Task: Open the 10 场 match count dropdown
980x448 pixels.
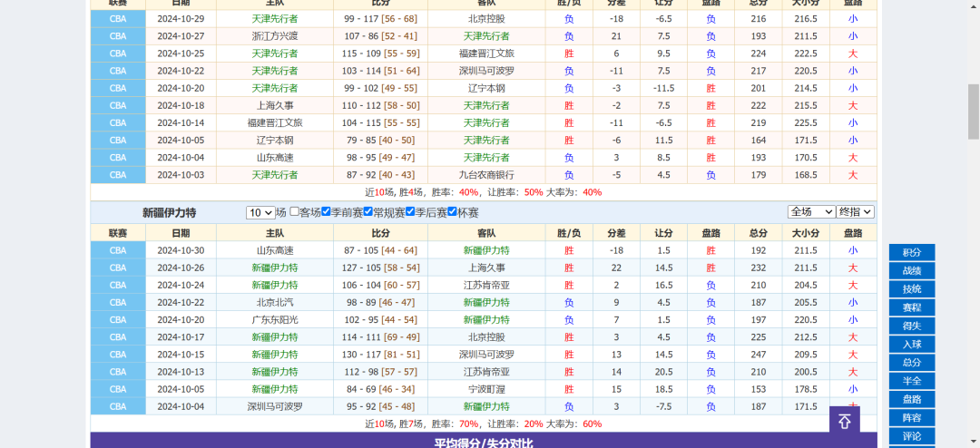Action: coord(260,212)
